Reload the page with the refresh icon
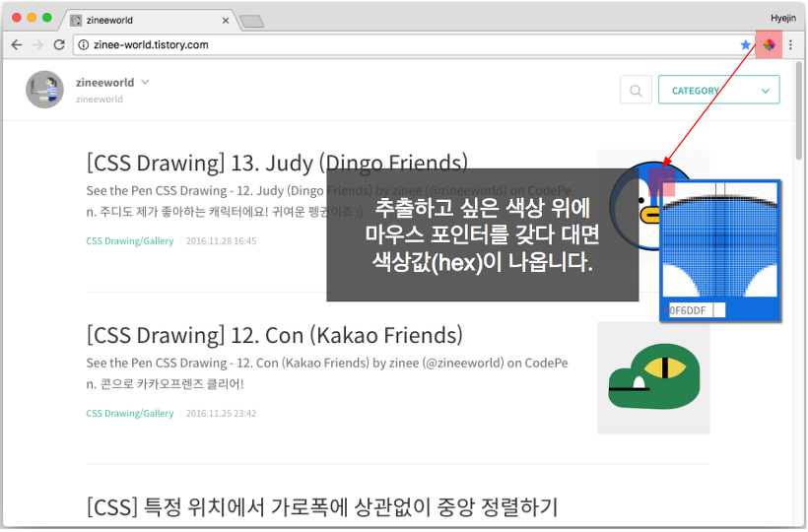Viewport: 808px width, 532px height. click(x=59, y=44)
